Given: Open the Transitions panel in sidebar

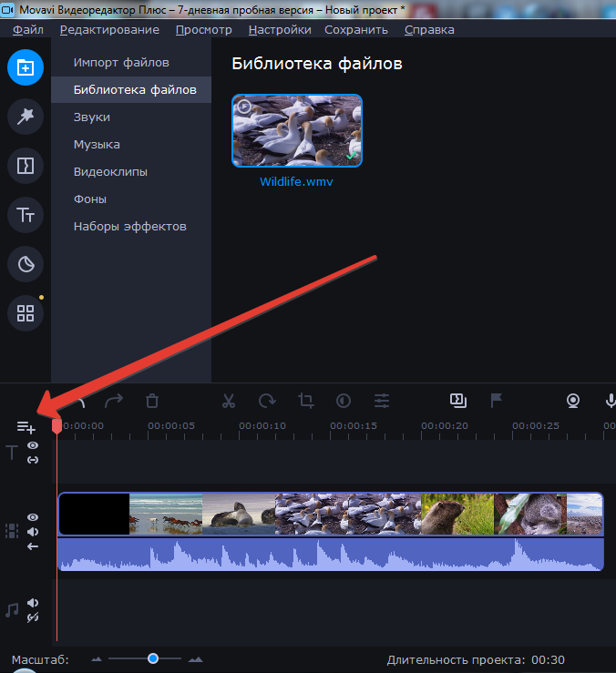Looking at the screenshot, I should coord(26,166).
